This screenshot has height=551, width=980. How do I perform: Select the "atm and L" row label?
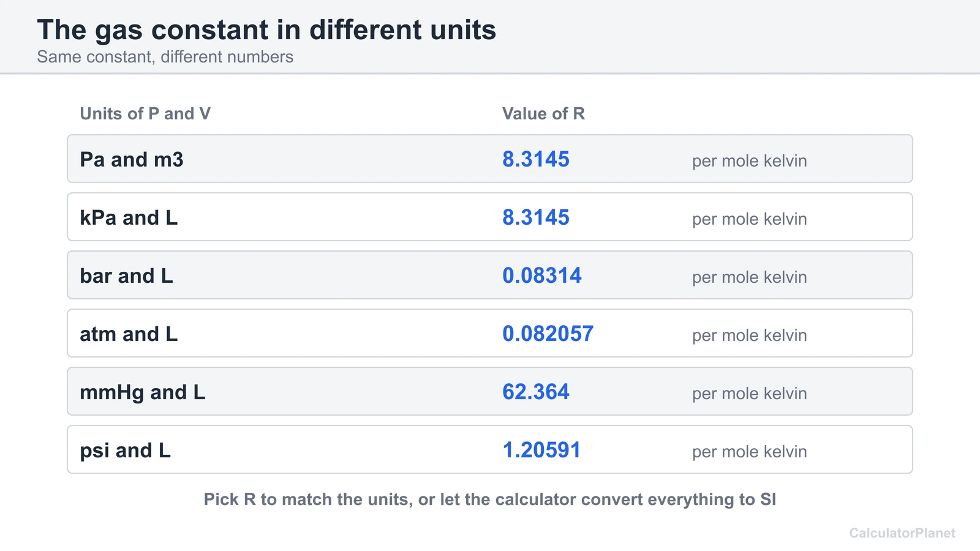click(129, 334)
